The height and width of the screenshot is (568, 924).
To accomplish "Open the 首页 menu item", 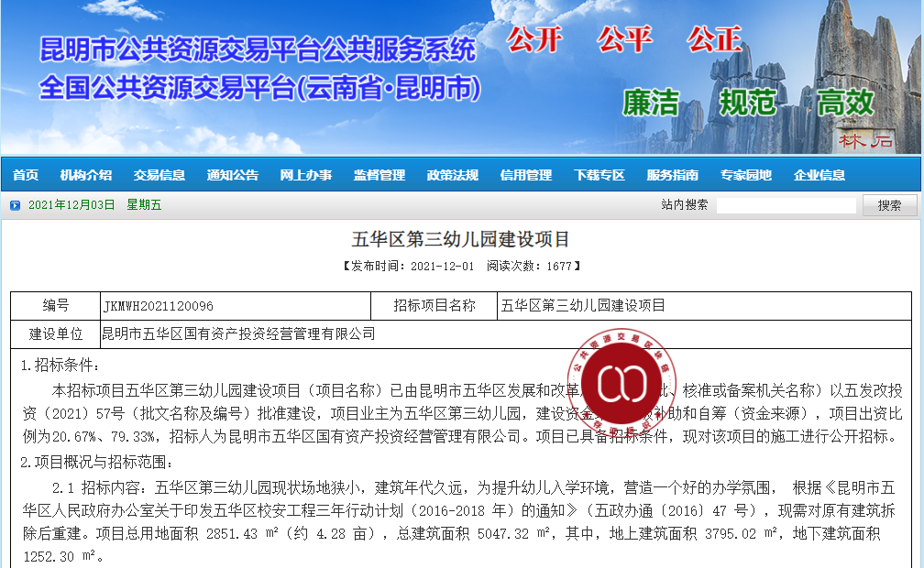I will [x=26, y=175].
